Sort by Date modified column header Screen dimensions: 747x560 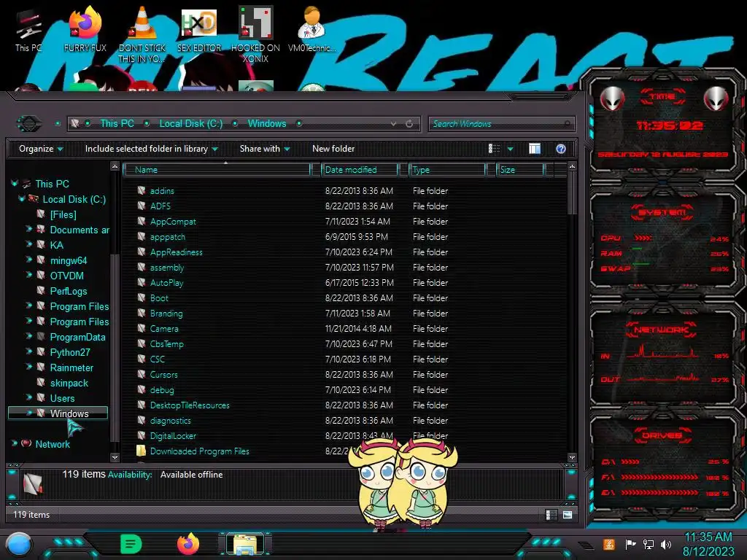point(360,170)
